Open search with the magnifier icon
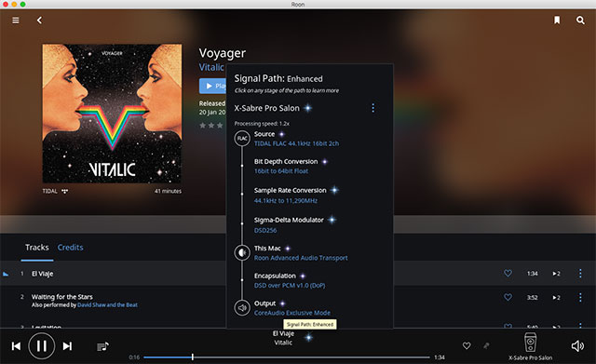 [580, 20]
